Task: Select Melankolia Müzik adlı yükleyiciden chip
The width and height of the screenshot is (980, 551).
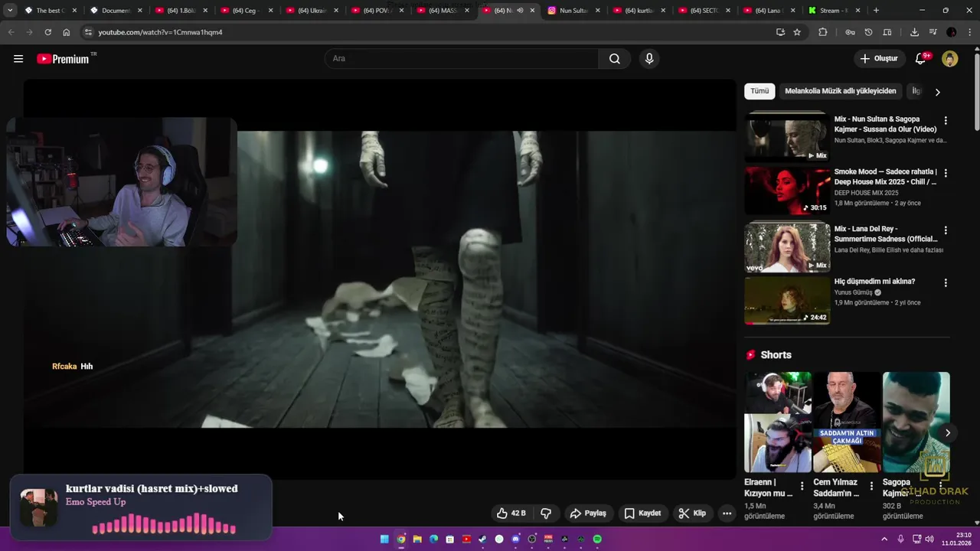Action: coord(840,91)
